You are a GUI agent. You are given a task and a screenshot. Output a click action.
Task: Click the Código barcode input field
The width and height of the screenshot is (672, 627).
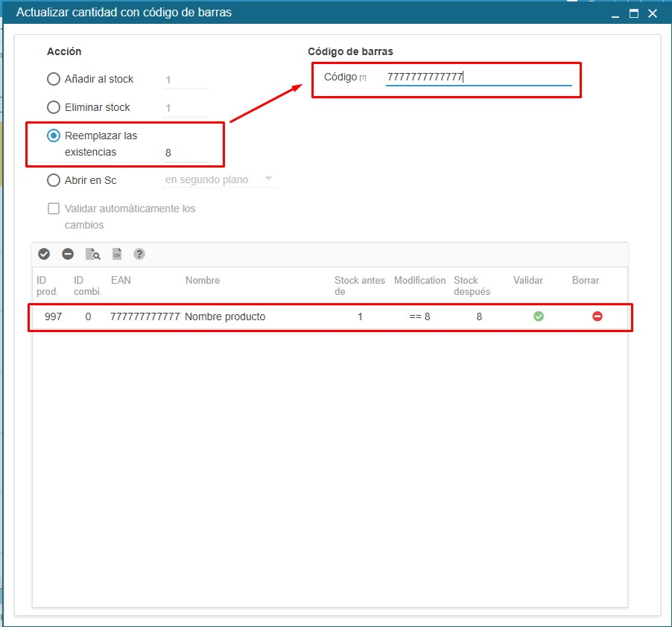pyautogui.click(x=478, y=77)
